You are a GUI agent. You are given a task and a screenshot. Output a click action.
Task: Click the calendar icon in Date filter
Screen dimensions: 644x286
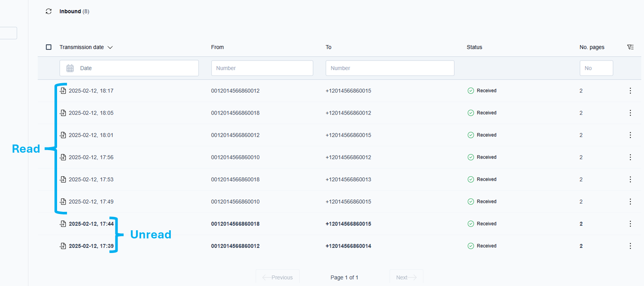tap(70, 68)
